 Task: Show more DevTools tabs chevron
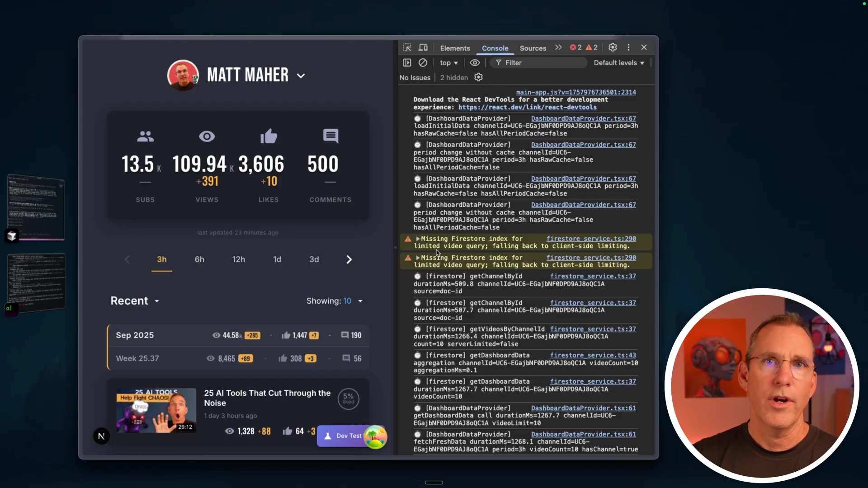click(558, 47)
